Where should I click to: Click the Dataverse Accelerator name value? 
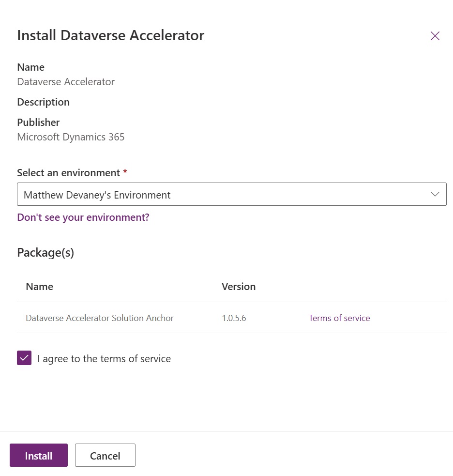point(66,82)
